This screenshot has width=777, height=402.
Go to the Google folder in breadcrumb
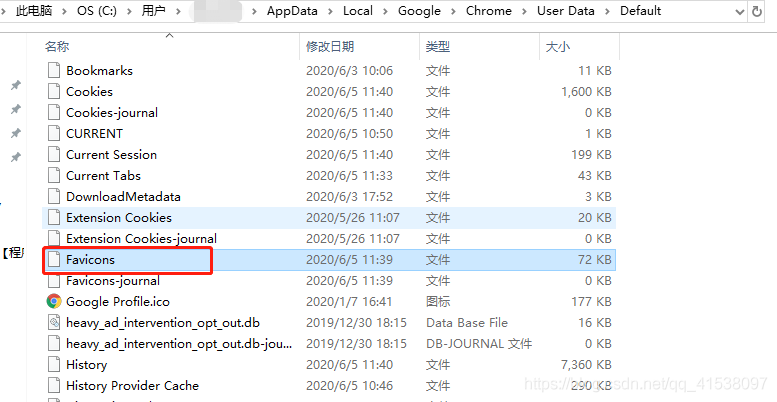pyautogui.click(x=419, y=11)
